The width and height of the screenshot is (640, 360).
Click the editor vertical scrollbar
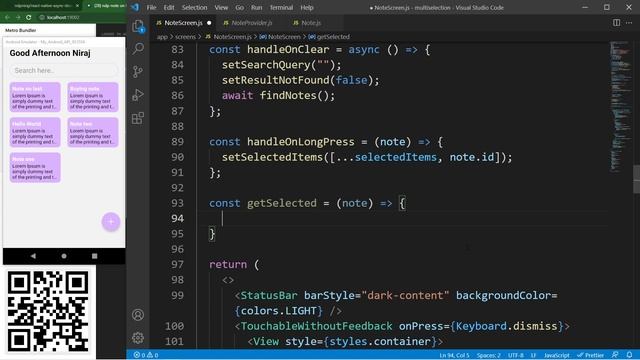click(636, 179)
